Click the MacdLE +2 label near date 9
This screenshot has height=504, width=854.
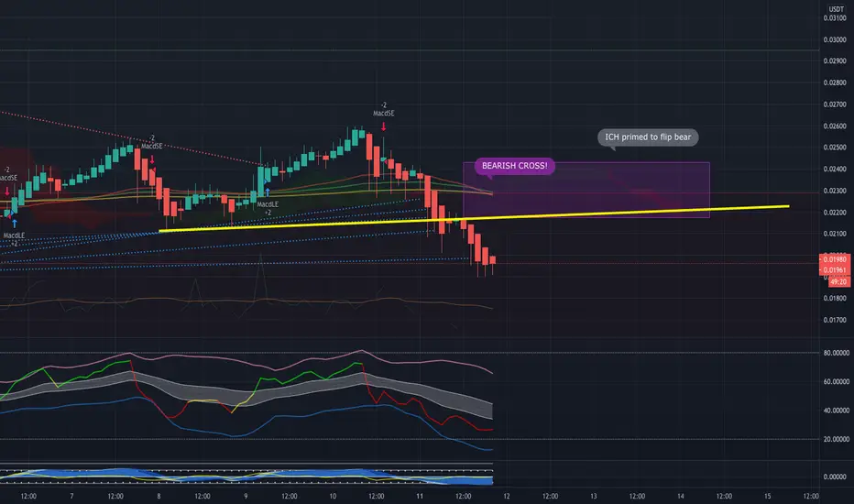(x=268, y=208)
